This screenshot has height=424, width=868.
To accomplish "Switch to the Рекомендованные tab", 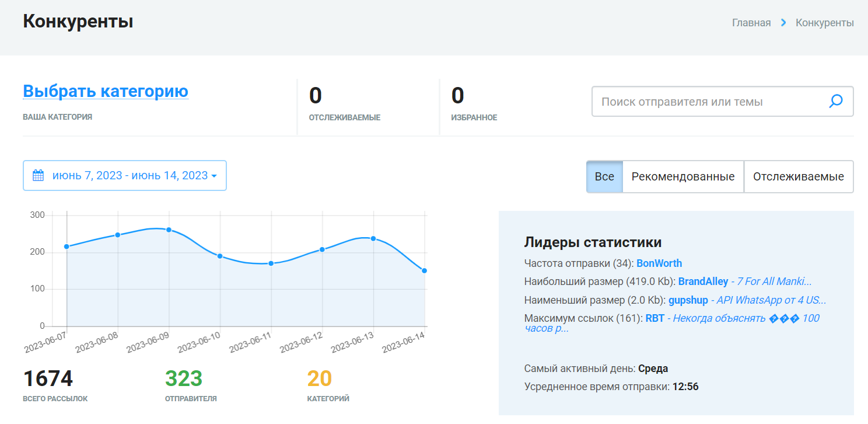I will (683, 176).
